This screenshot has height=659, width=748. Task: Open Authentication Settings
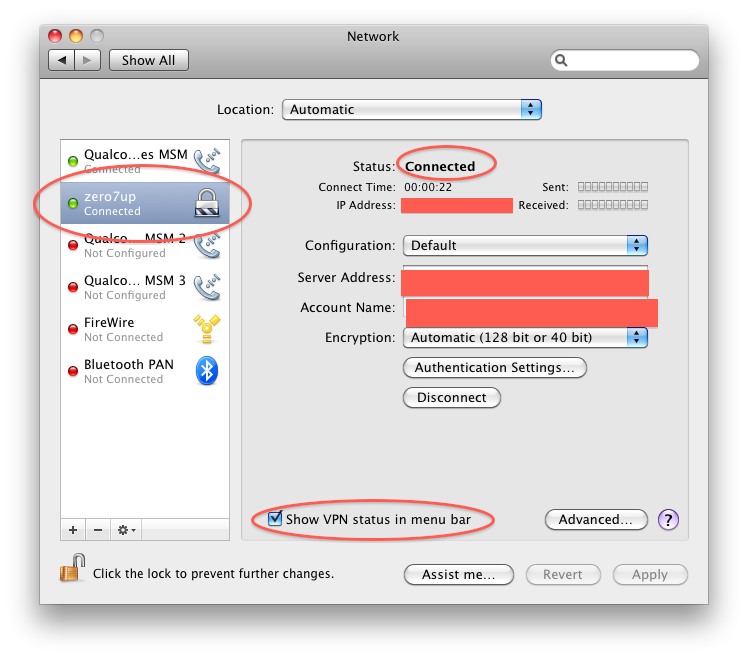coord(495,367)
